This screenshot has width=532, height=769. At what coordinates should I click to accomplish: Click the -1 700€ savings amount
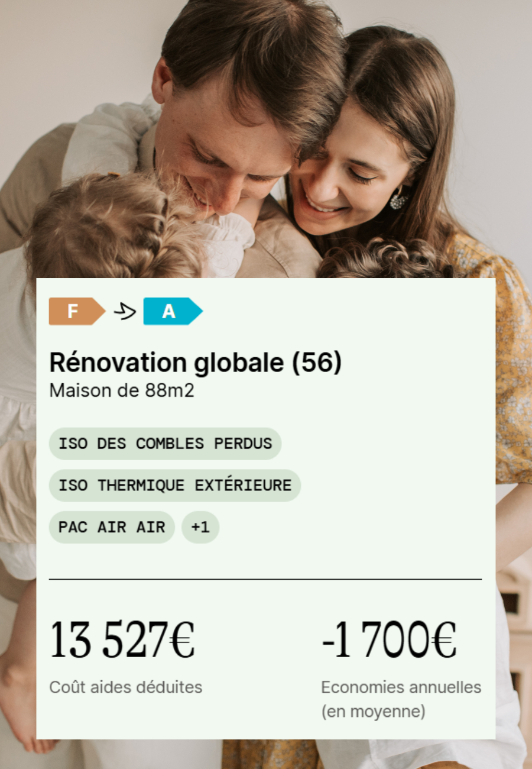click(389, 640)
